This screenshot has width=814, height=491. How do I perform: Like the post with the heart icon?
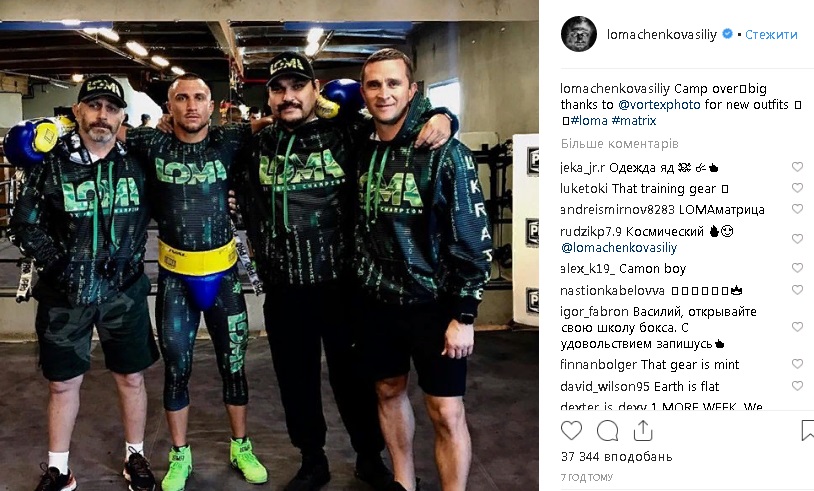pos(571,431)
